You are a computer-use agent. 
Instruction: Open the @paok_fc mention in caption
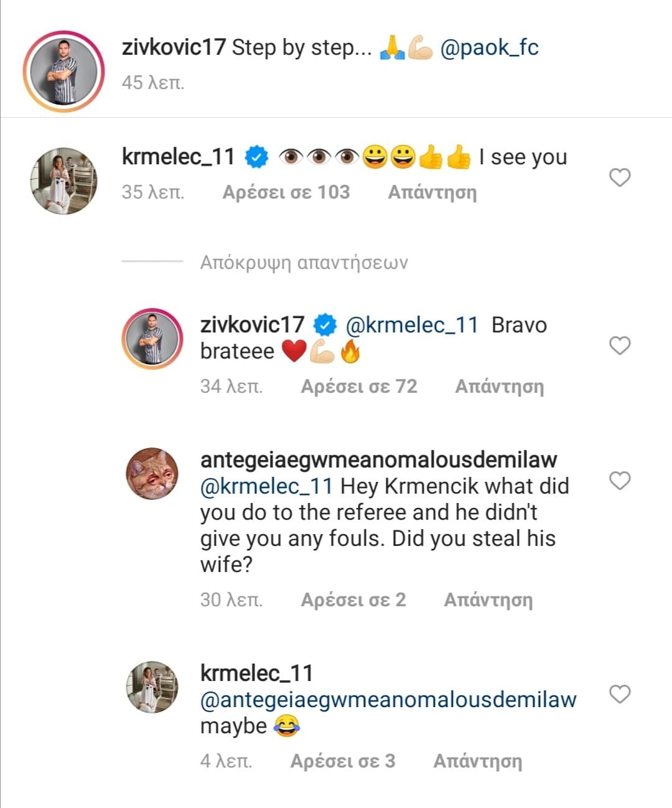click(x=489, y=48)
